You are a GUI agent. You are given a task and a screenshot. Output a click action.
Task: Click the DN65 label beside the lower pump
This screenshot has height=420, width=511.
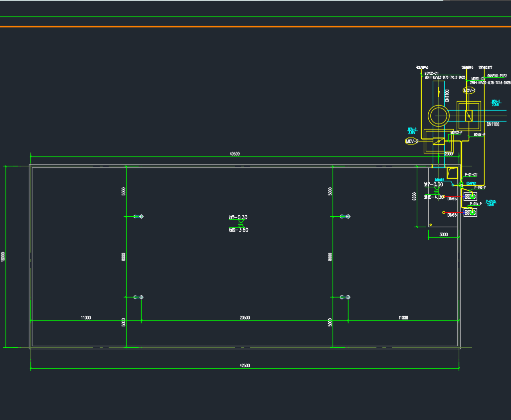pyautogui.click(x=452, y=215)
